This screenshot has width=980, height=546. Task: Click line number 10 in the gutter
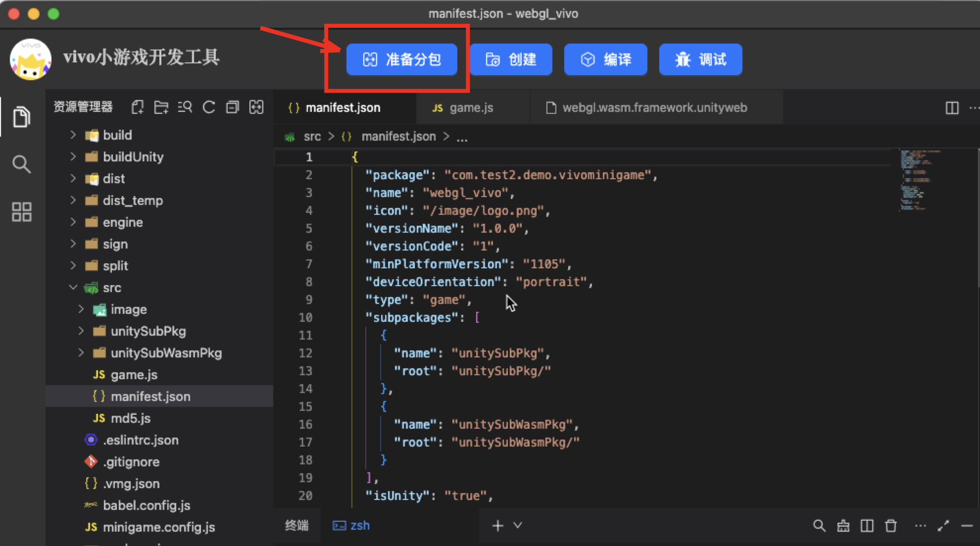(305, 317)
